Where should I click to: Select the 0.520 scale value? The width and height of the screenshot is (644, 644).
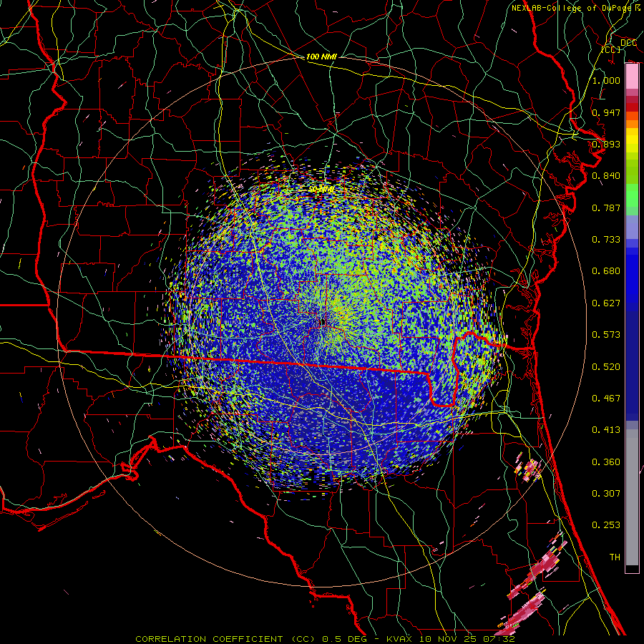tap(606, 367)
